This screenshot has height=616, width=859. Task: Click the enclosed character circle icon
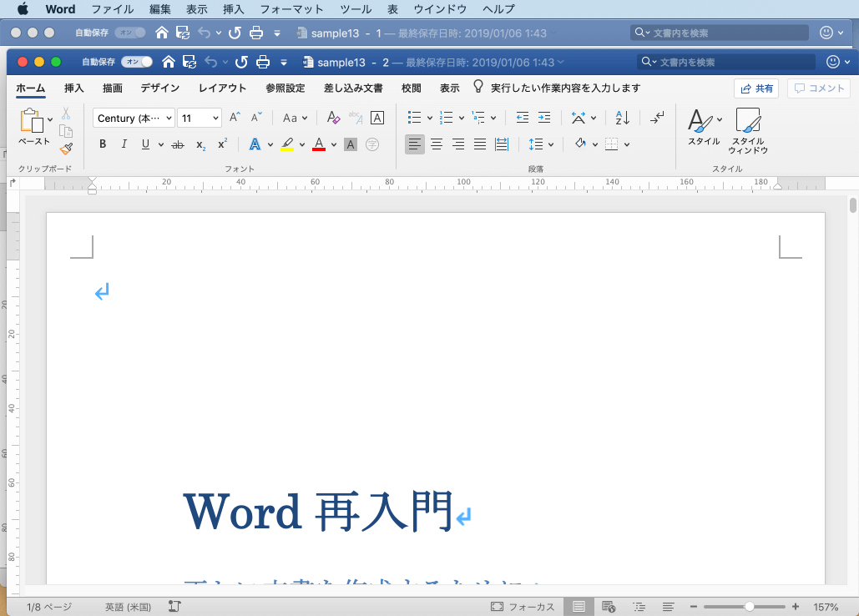tap(372, 144)
